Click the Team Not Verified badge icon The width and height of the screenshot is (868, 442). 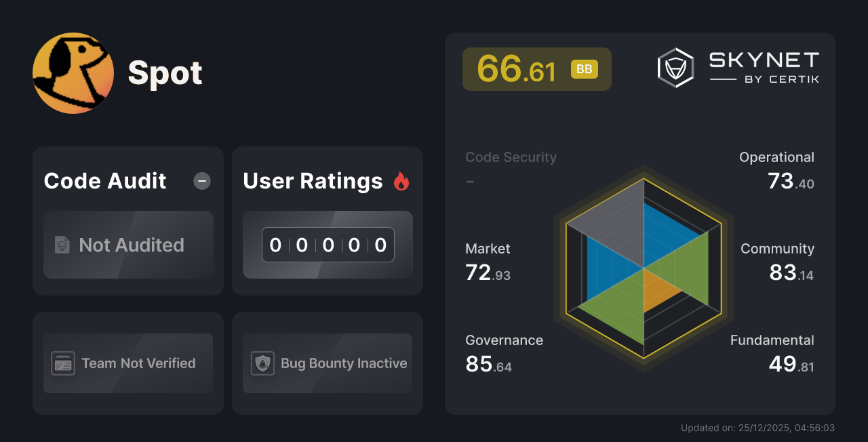pyautogui.click(x=64, y=363)
